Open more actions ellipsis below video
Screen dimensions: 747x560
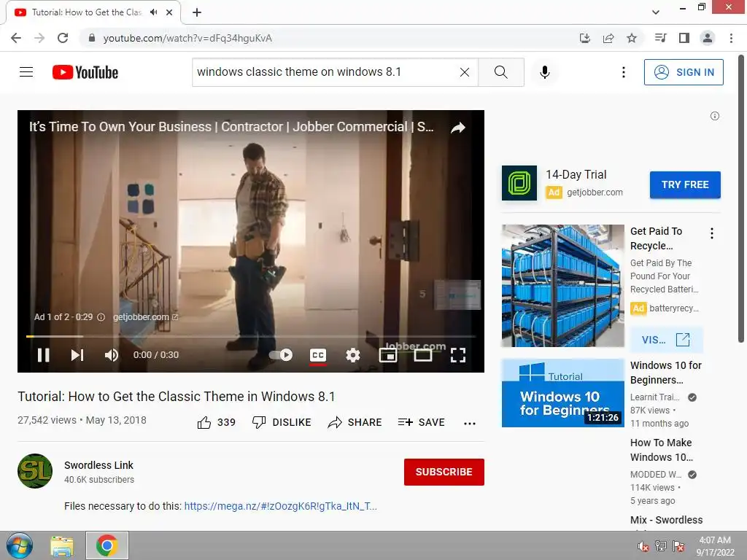tap(470, 423)
